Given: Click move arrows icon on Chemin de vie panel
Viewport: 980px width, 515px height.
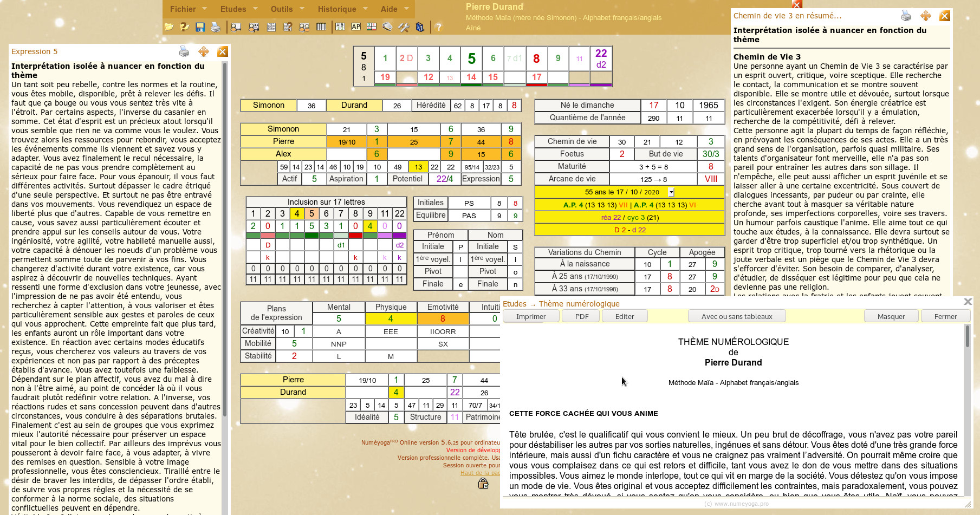Looking at the screenshot, I should 926,16.
